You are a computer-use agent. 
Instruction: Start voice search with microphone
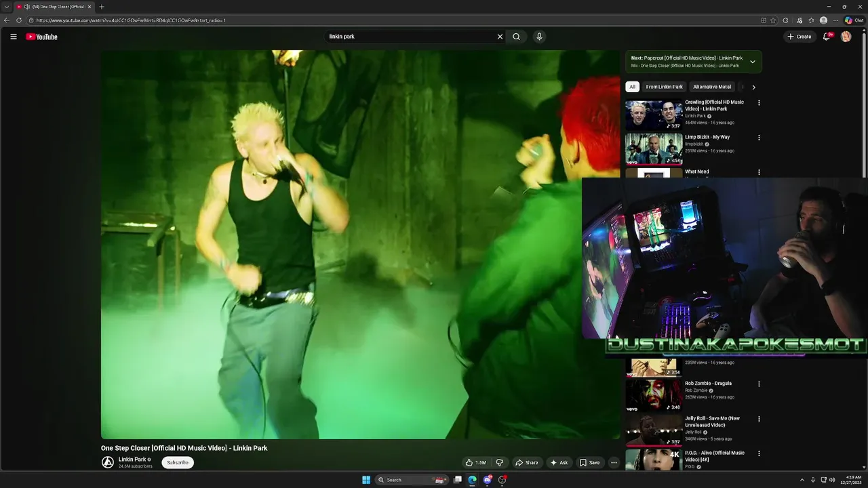click(x=539, y=37)
